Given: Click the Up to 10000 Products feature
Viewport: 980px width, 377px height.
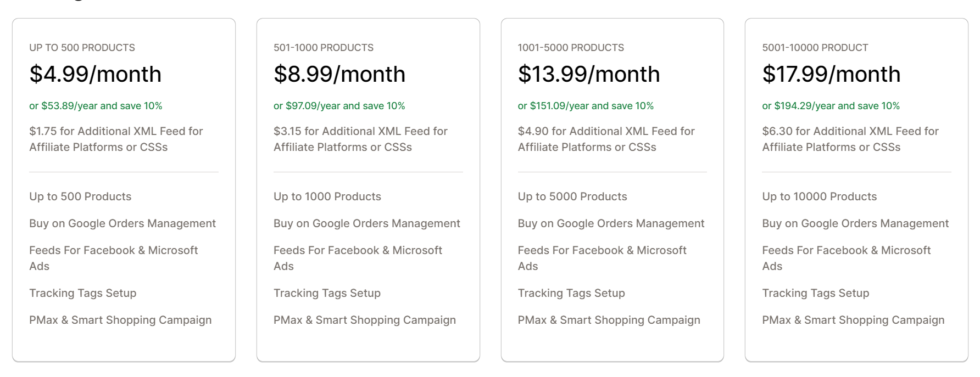Looking at the screenshot, I should pos(819,196).
